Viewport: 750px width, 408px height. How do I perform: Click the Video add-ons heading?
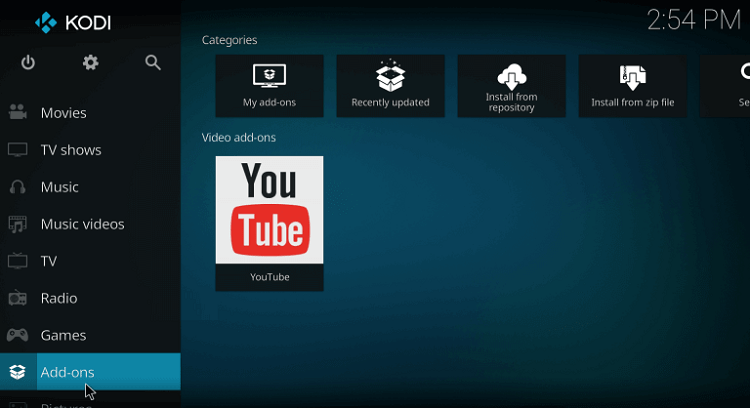tap(239, 137)
